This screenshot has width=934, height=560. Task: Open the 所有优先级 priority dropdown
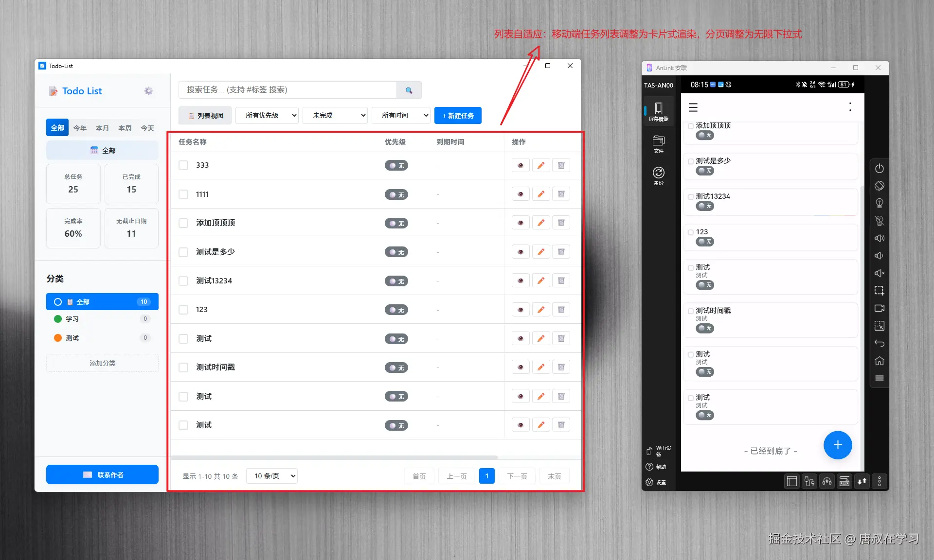pyautogui.click(x=267, y=116)
